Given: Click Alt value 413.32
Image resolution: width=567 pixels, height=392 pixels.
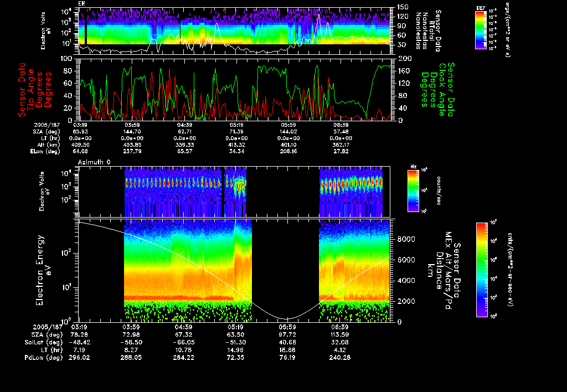Looking at the screenshot, I should click(x=236, y=145).
